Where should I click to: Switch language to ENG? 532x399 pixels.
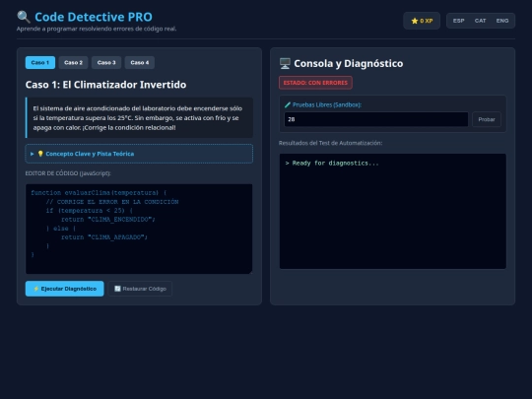click(502, 21)
